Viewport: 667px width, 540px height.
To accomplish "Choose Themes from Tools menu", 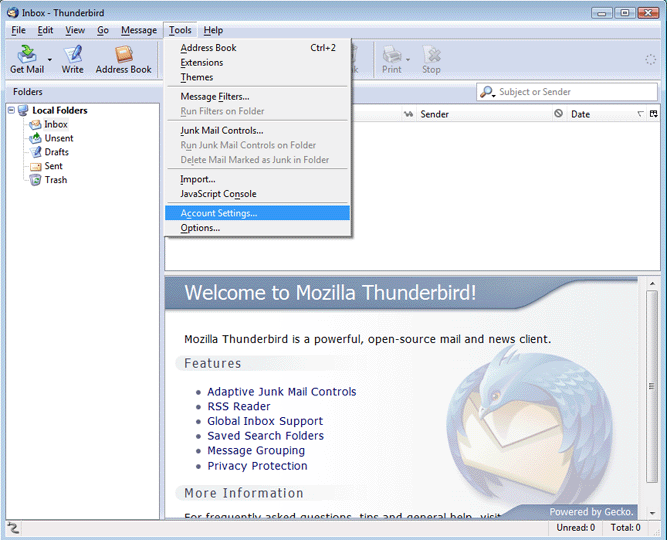I will coord(257,77).
